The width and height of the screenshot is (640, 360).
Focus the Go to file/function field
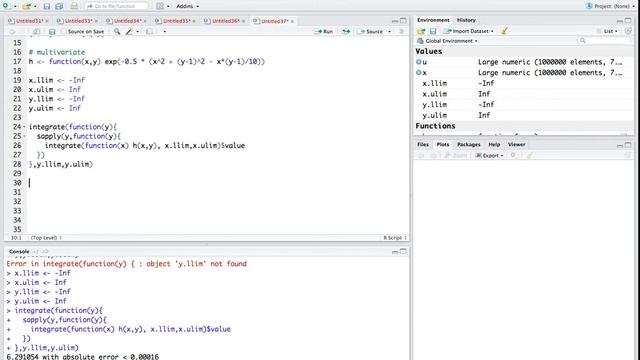pos(116,6)
